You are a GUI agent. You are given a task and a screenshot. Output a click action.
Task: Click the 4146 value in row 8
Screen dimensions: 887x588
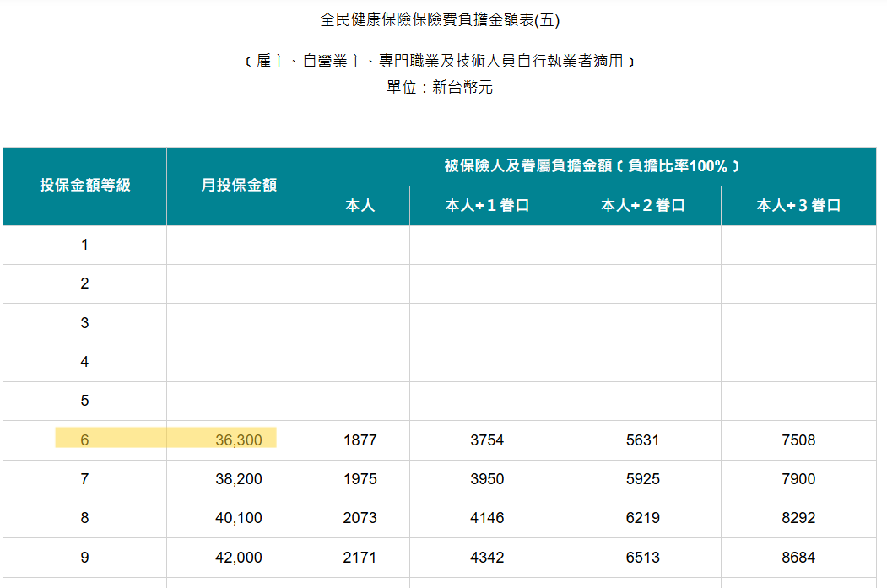[x=487, y=518]
